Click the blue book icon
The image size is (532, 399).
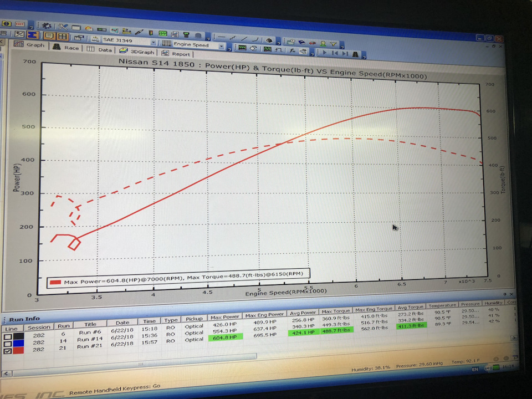[x=301, y=43]
